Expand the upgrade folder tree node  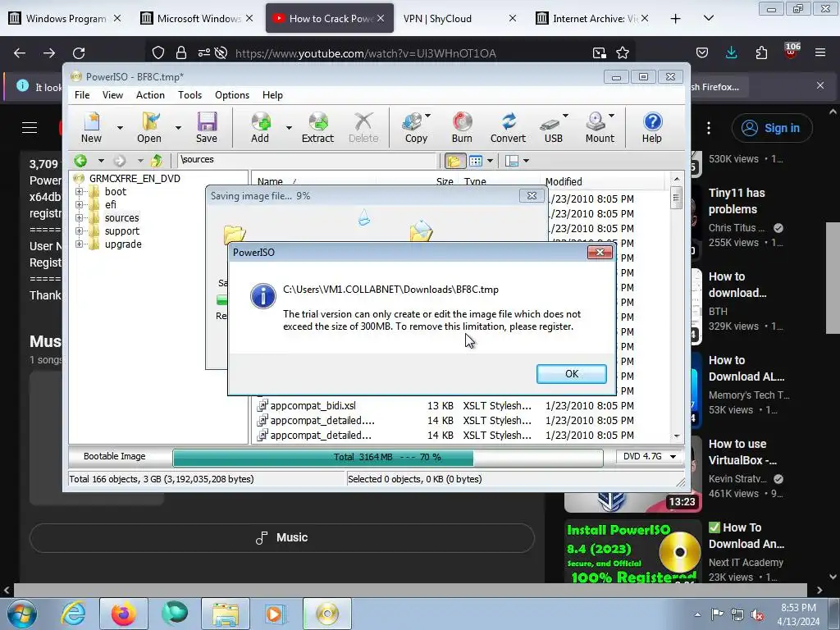point(80,244)
